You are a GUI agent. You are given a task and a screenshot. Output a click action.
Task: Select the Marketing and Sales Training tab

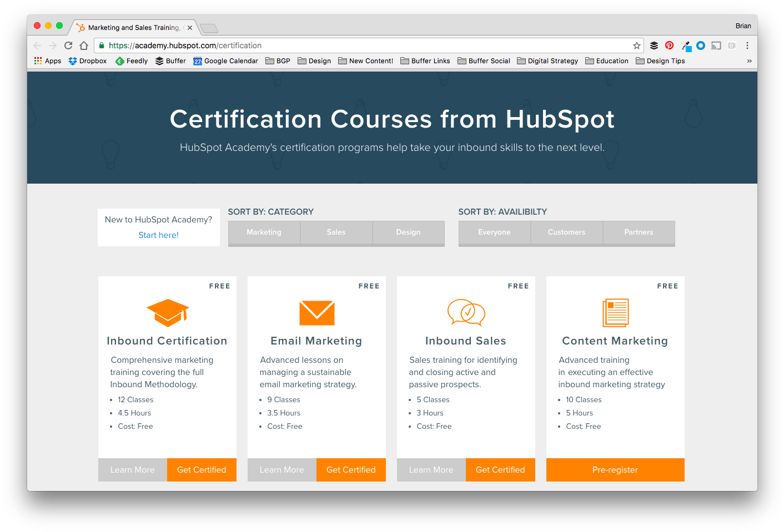(x=133, y=27)
